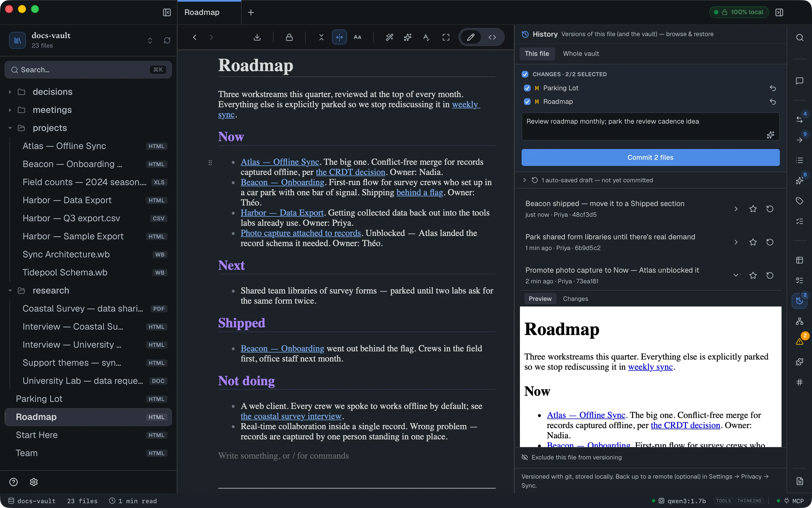Collapse the left sidebar panel icon
This screenshot has height=508, width=812.
tap(167, 12)
